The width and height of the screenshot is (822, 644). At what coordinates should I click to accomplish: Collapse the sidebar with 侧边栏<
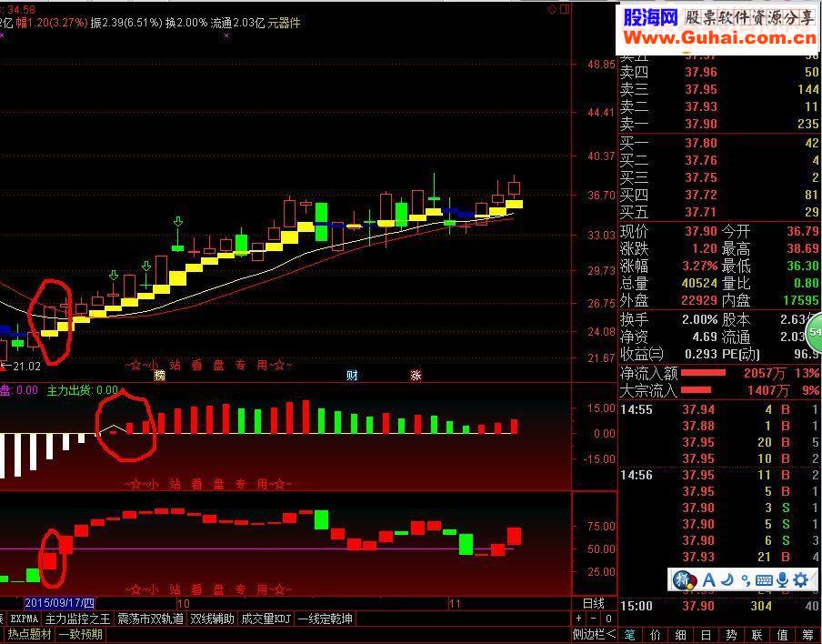tap(595, 635)
